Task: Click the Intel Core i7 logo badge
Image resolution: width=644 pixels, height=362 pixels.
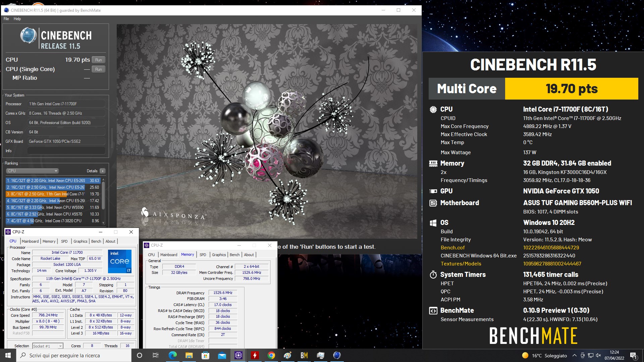Action: pos(120,261)
